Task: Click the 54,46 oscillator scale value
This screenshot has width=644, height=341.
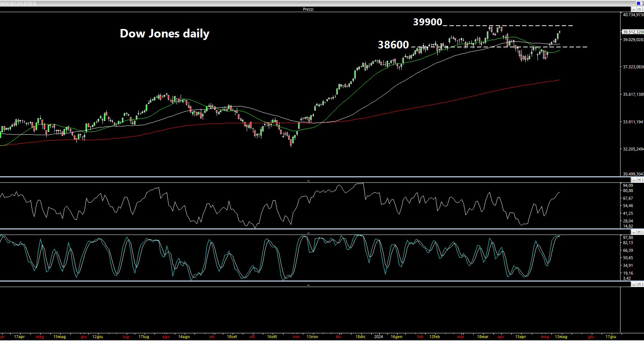Action: (628, 206)
